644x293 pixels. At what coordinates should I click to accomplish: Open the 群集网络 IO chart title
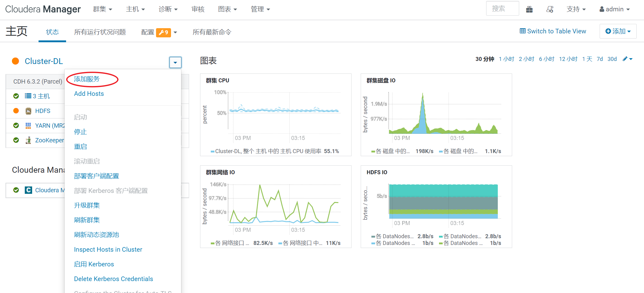(x=220, y=172)
